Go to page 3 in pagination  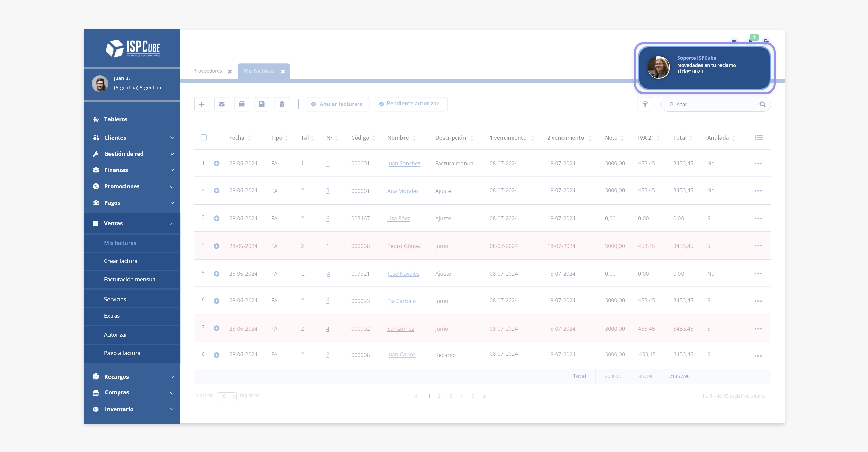[x=451, y=396]
